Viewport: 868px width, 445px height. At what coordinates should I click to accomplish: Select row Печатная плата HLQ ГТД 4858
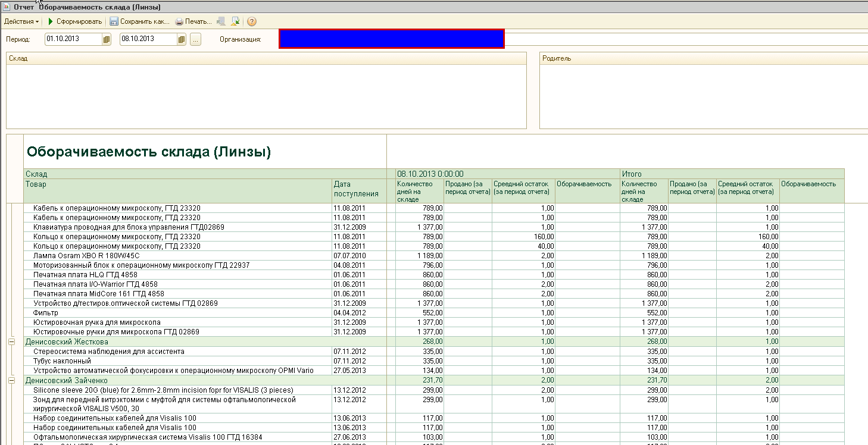pos(434,275)
